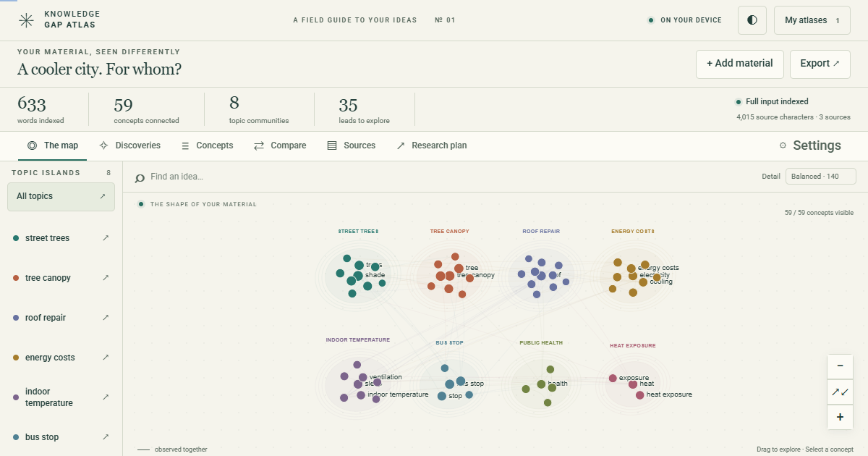Switch to the Compare tab
The width and height of the screenshot is (868, 456).
pos(280,145)
